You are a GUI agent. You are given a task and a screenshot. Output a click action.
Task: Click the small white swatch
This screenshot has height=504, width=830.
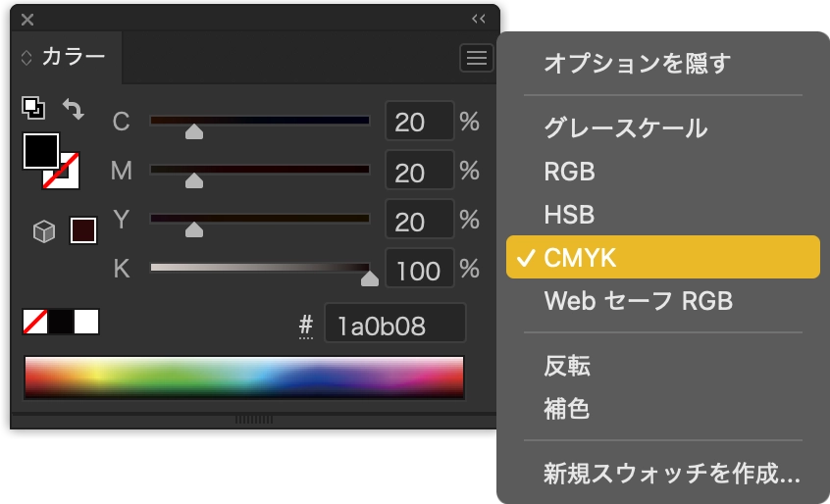coord(86,322)
